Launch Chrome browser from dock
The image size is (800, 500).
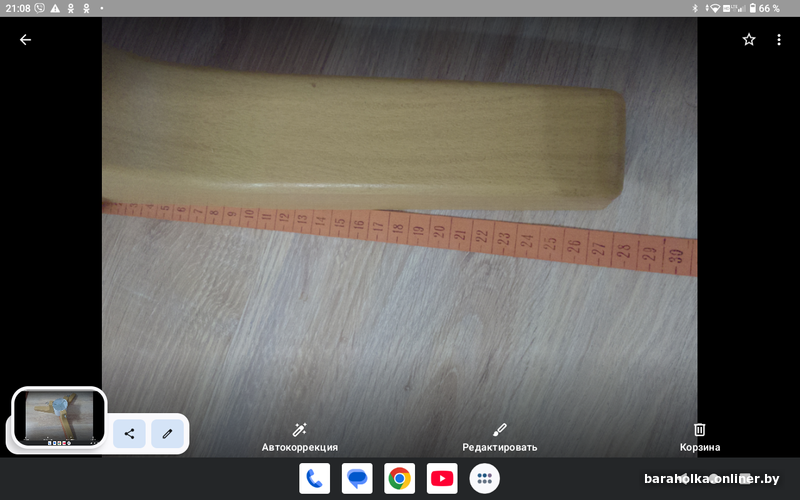coord(399,479)
